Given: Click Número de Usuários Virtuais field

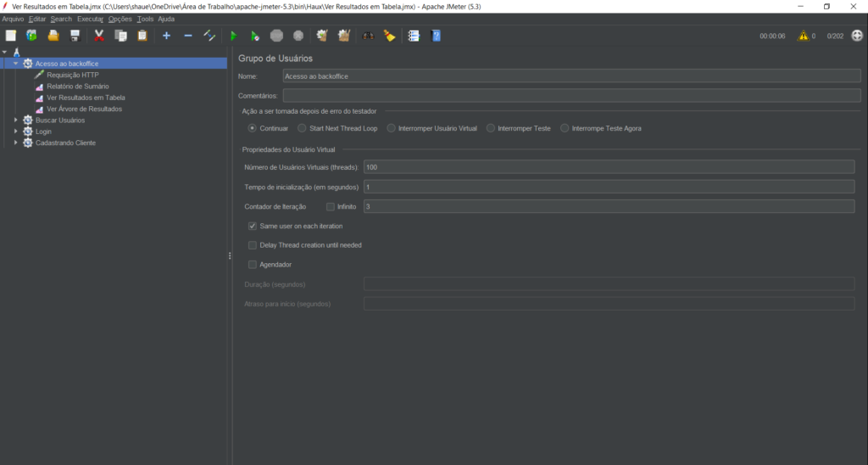Looking at the screenshot, I should 609,167.
